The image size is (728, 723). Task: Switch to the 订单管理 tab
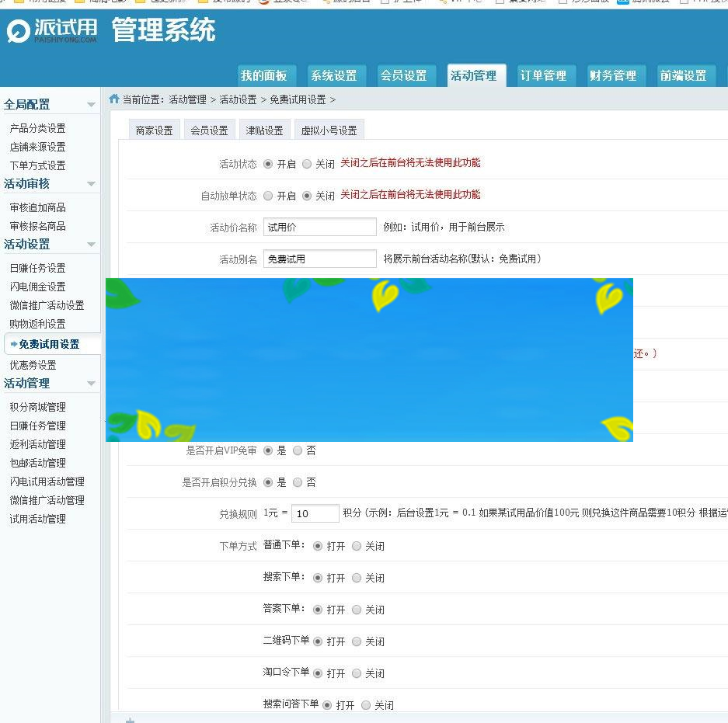[544, 75]
